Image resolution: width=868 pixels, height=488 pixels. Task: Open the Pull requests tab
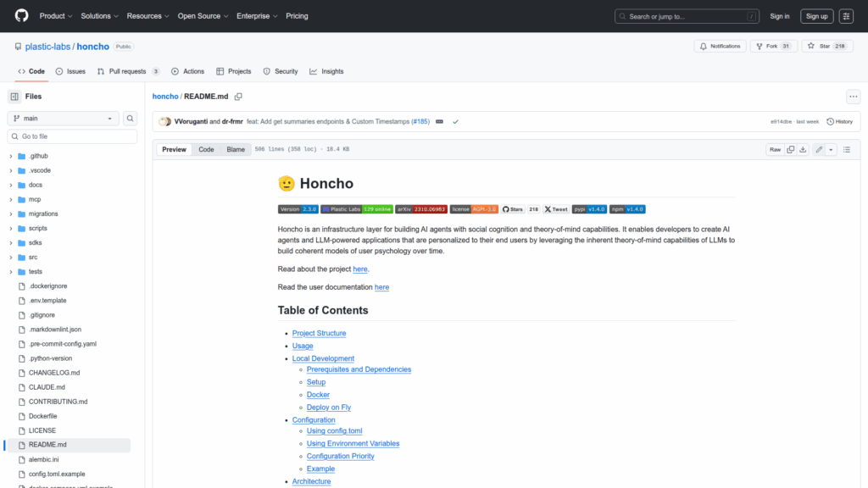(x=129, y=71)
